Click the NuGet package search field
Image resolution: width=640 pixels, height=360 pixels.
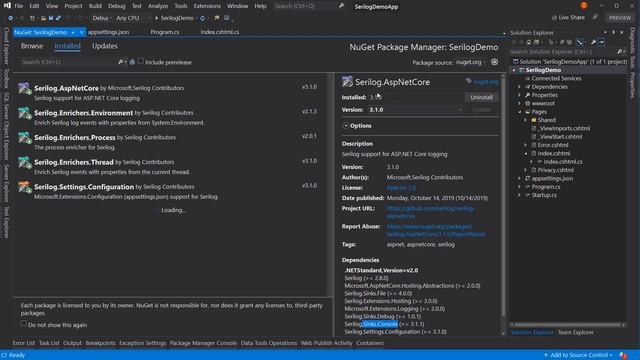click(69, 62)
